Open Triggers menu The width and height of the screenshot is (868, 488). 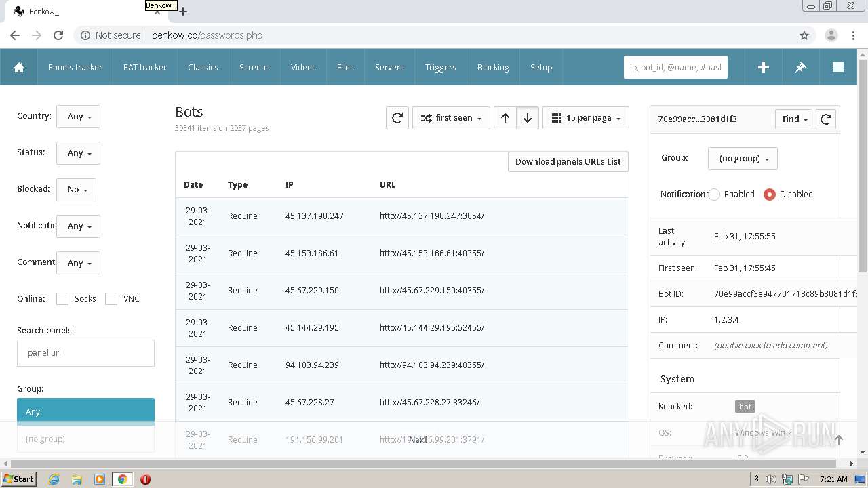[x=441, y=67]
